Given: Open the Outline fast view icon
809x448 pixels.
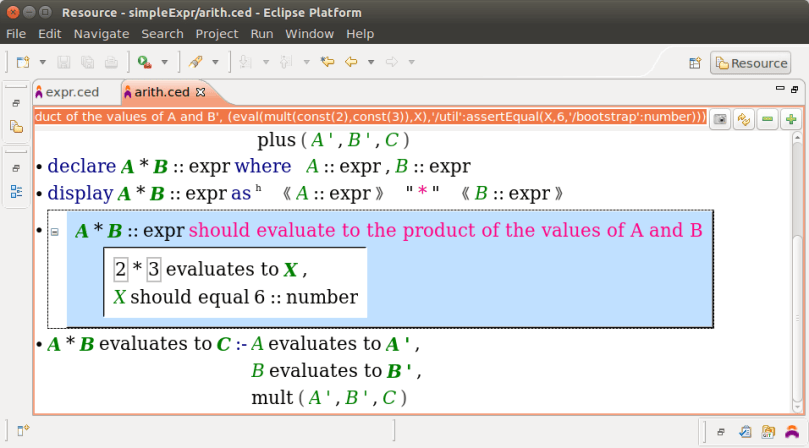Looking at the screenshot, I should (16, 191).
